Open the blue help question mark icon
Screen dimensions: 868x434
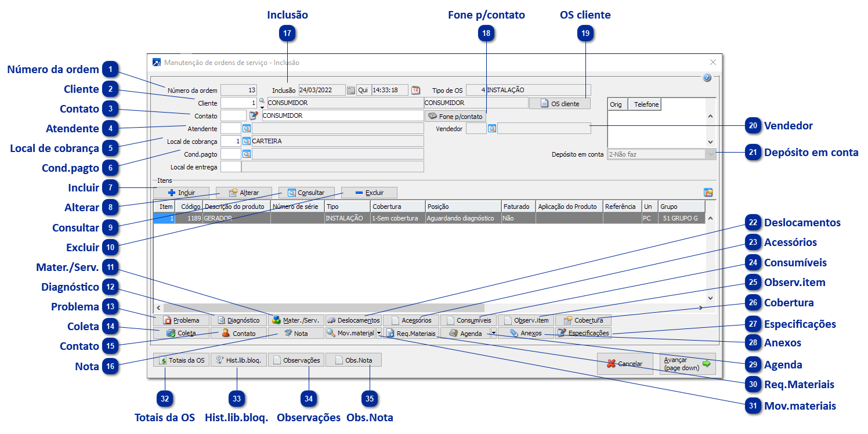[707, 77]
